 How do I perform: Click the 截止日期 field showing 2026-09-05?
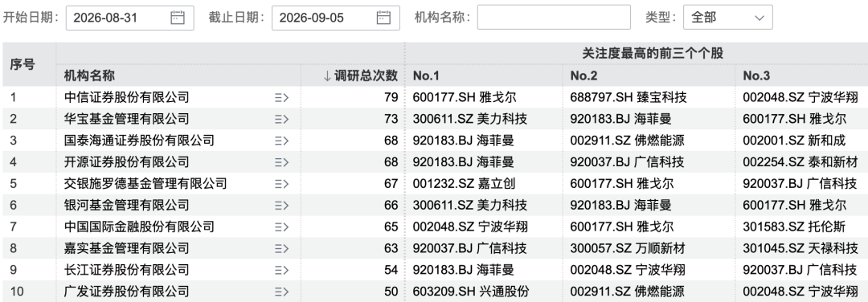pos(335,18)
